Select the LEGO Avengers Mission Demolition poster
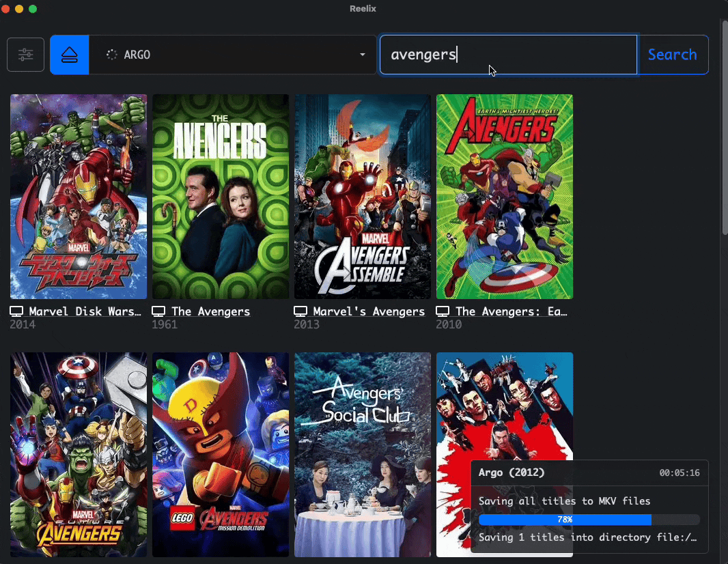Image resolution: width=728 pixels, height=564 pixels. 221,455
